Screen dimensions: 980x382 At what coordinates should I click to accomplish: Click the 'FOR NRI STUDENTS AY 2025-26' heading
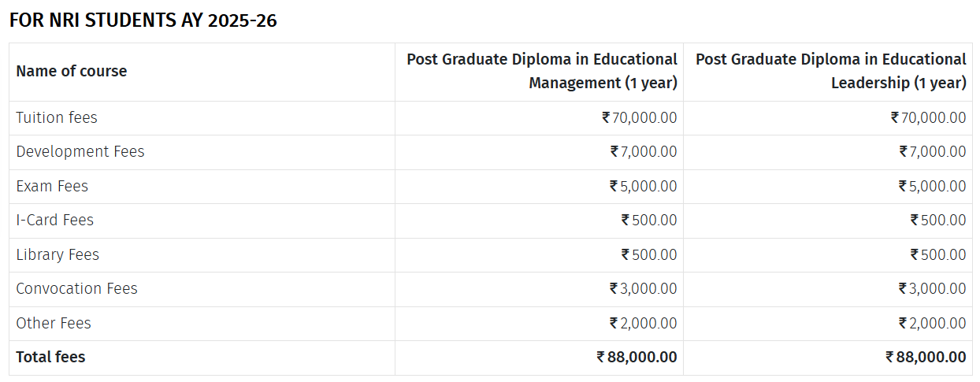click(143, 21)
